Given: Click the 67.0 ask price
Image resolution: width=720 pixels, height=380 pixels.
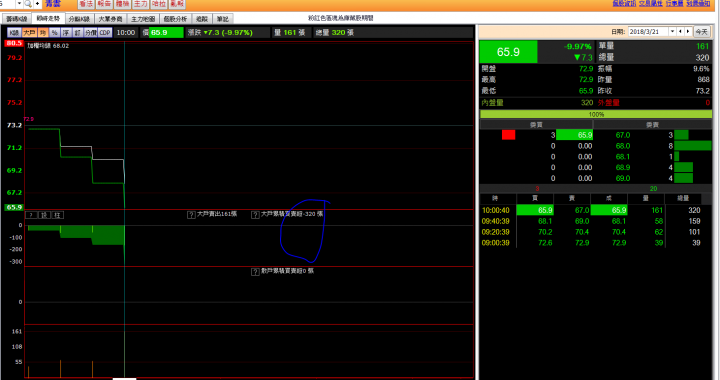Looking at the screenshot, I should pos(623,135).
